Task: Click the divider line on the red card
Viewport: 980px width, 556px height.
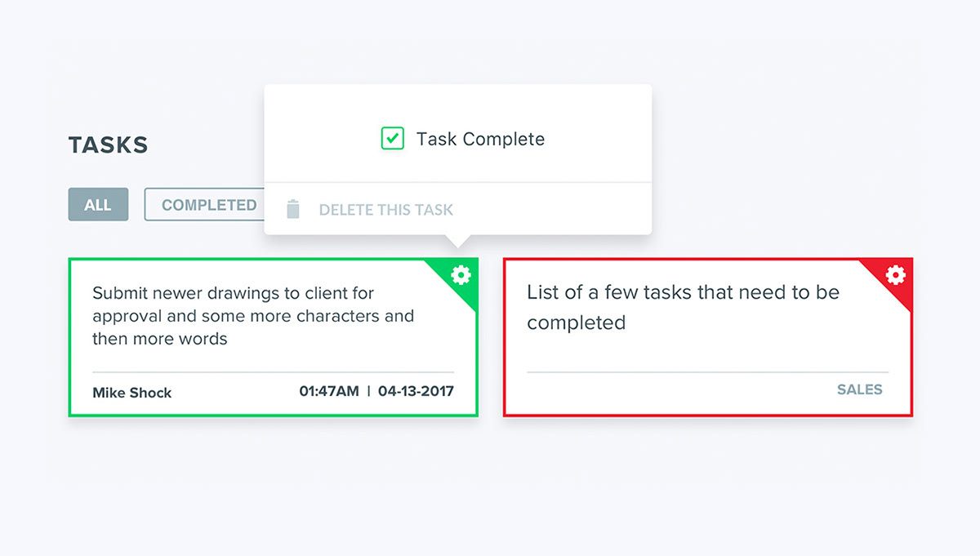Action: pyautogui.click(x=708, y=372)
